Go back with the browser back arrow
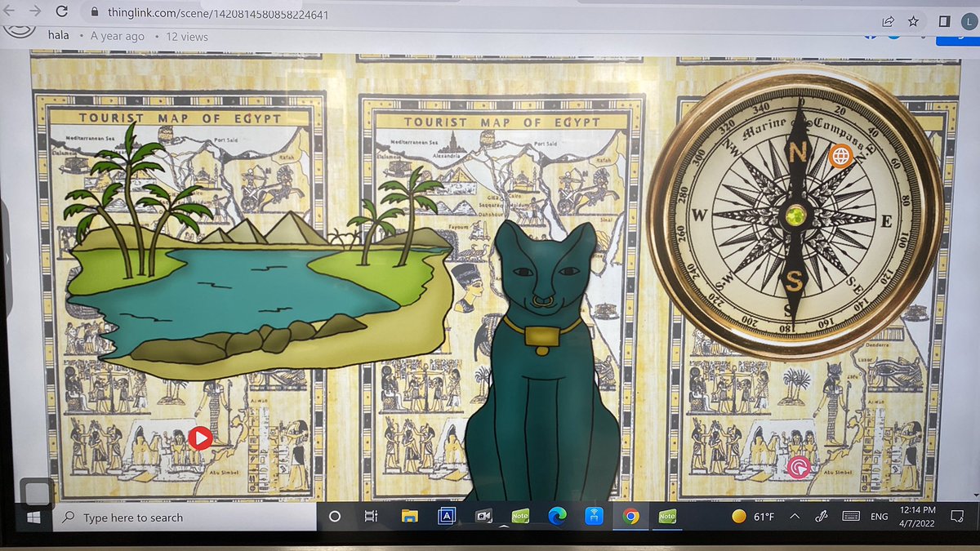The image size is (980, 551). (9, 12)
